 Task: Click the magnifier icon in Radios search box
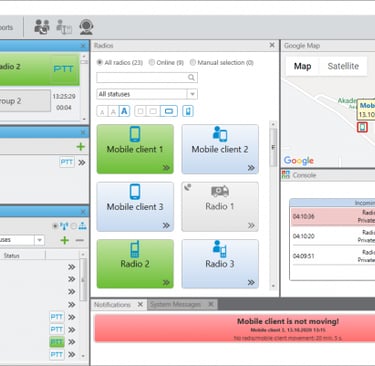pyautogui.click(x=191, y=77)
